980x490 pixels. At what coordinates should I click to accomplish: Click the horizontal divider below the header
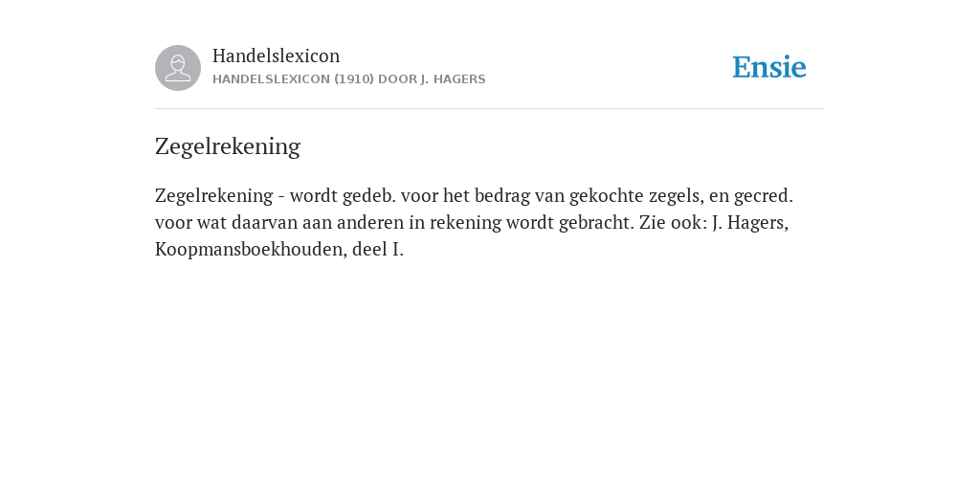click(x=490, y=109)
